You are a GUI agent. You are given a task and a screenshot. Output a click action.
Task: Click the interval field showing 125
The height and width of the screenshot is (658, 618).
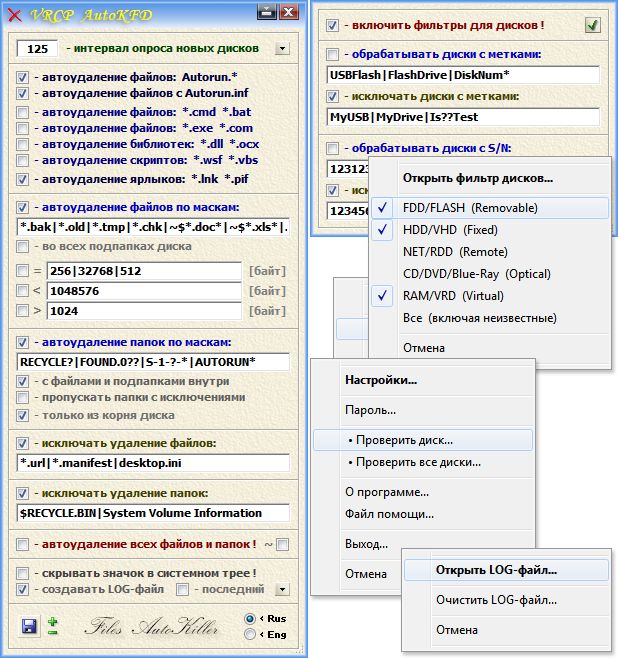tap(37, 49)
